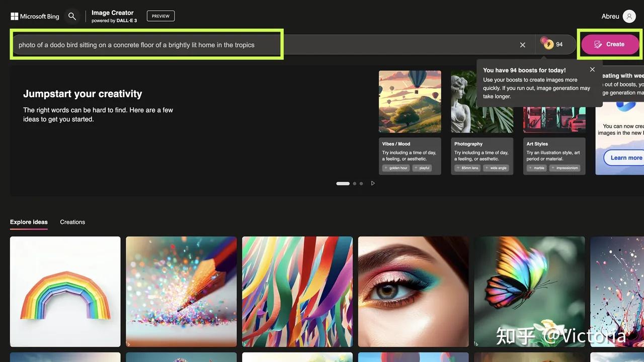Add the impressionism tag
Viewport: 644px width, 362px height.
pyautogui.click(x=565, y=168)
